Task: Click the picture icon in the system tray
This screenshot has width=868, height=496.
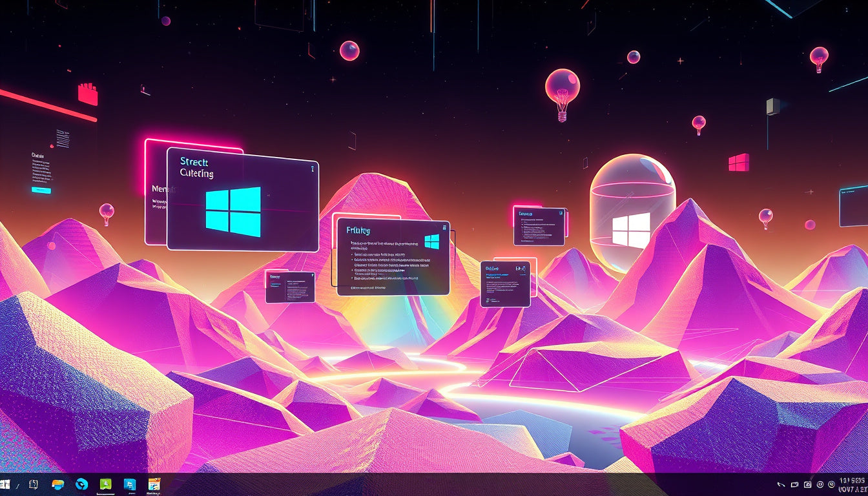Action: [807, 485]
